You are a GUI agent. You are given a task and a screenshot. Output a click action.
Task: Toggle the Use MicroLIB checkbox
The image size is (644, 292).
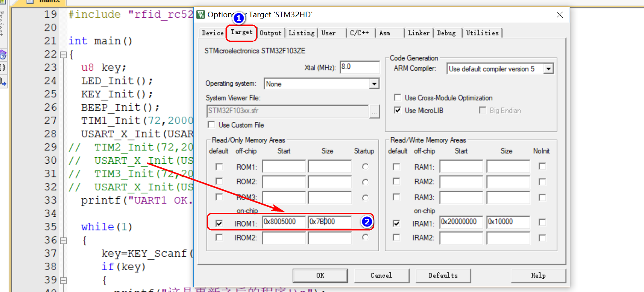[x=398, y=110]
